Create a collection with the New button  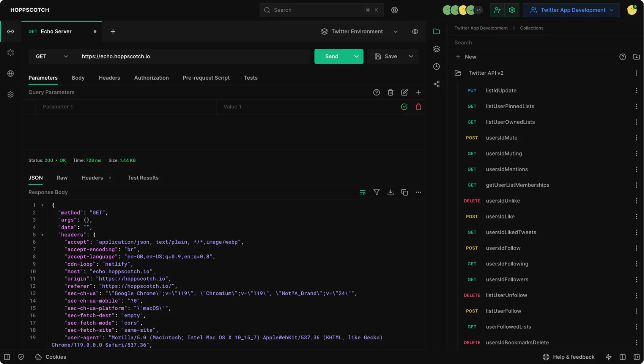point(466,56)
